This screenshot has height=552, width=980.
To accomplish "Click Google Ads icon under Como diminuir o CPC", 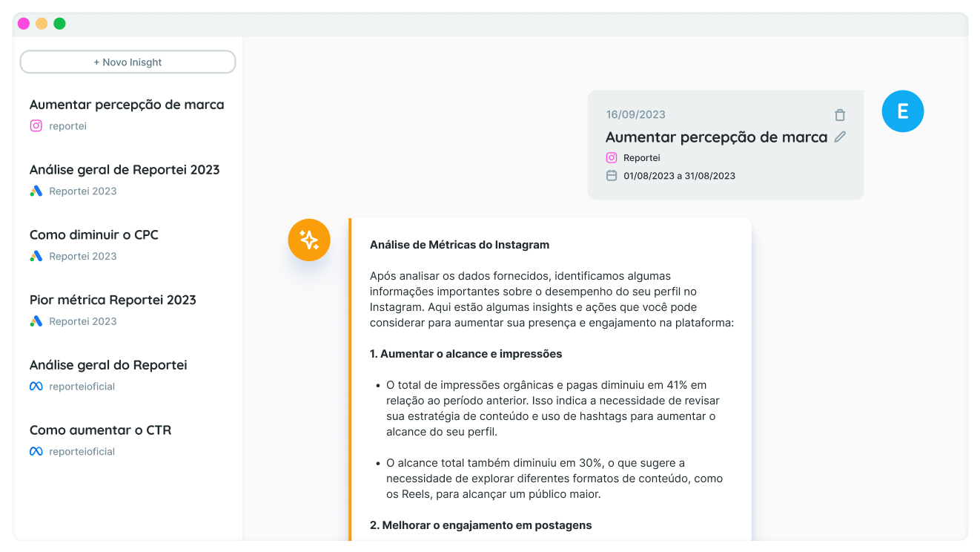I will click(x=36, y=256).
